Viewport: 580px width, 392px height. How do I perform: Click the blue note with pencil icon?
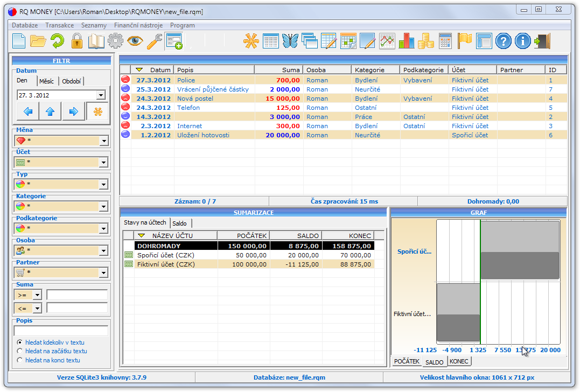368,41
